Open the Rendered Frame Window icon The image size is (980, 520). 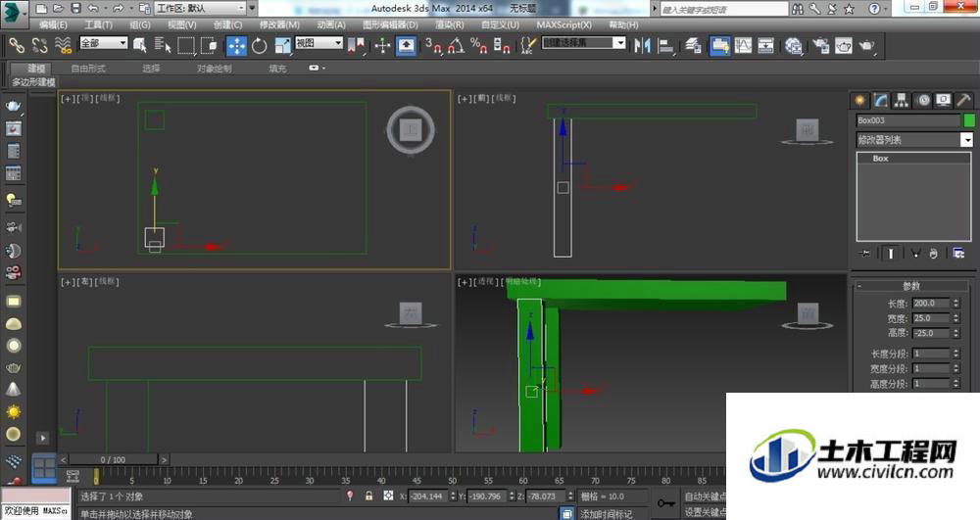pos(844,46)
